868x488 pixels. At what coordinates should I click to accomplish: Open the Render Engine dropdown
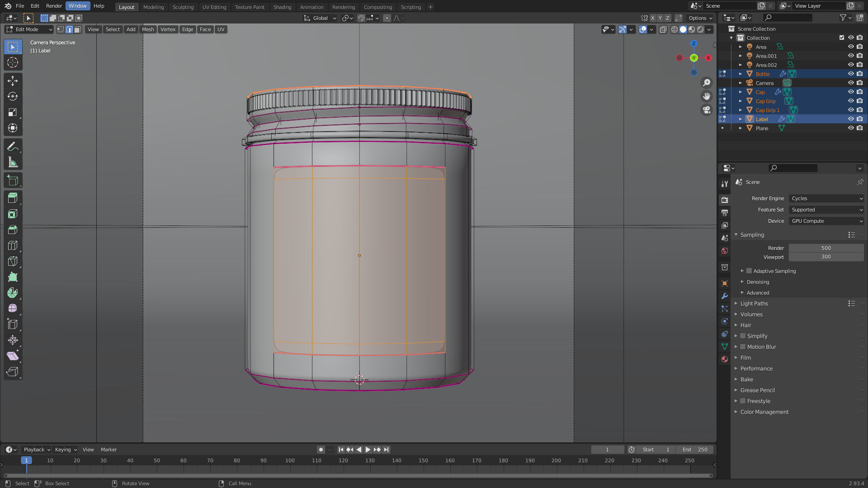826,198
